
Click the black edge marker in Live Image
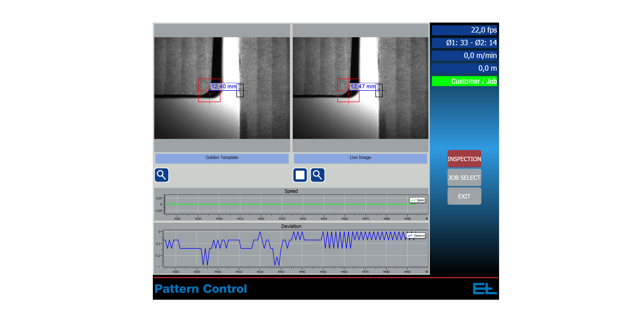coord(379,90)
